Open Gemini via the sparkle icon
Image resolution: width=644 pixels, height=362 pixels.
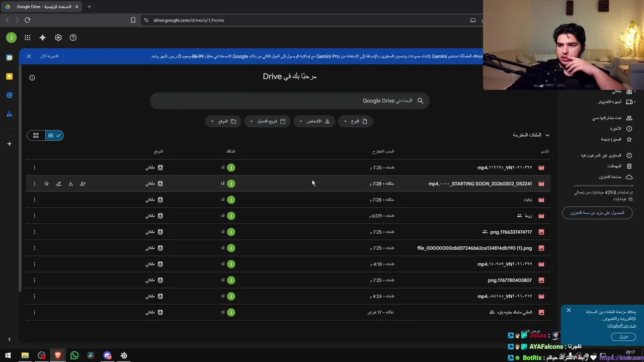click(x=43, y=38)
